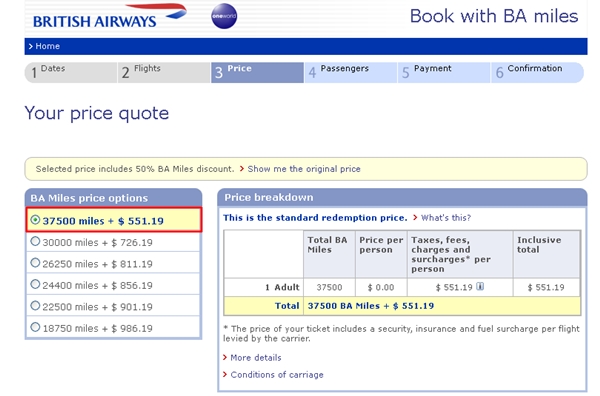This screenshot has height=396, width=600.
Task: Expand More details link
Action: pos(256,358)
